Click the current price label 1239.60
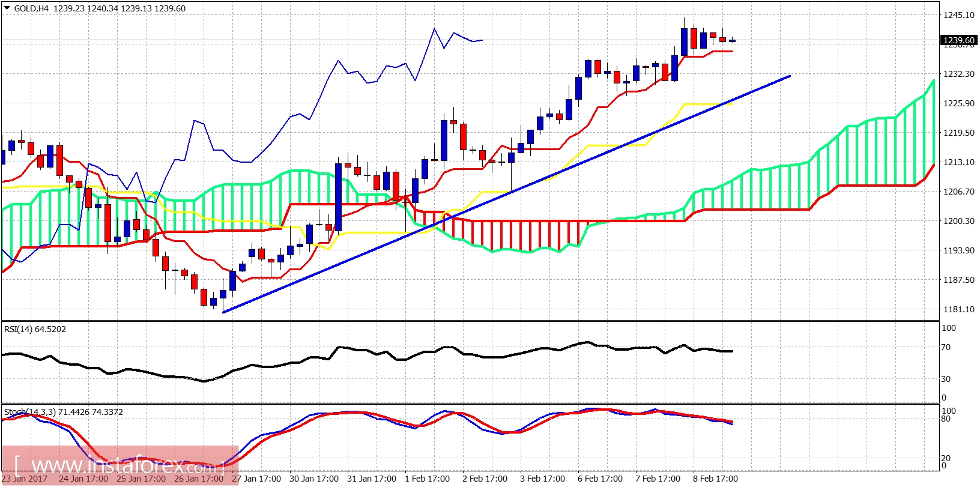This screenshot has width=980, height=487. [x=959, y=40]
